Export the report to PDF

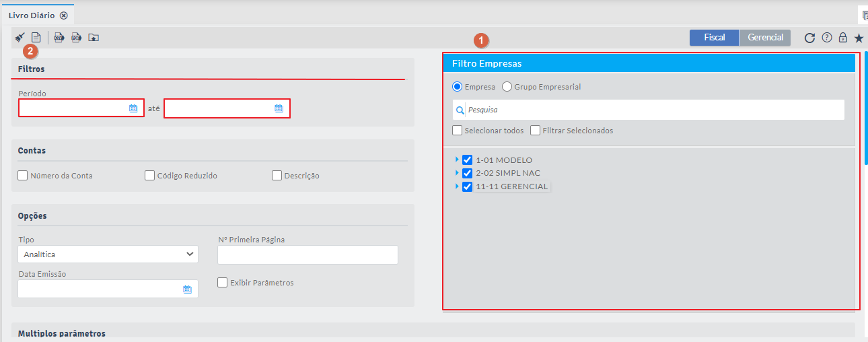(76, 38)
